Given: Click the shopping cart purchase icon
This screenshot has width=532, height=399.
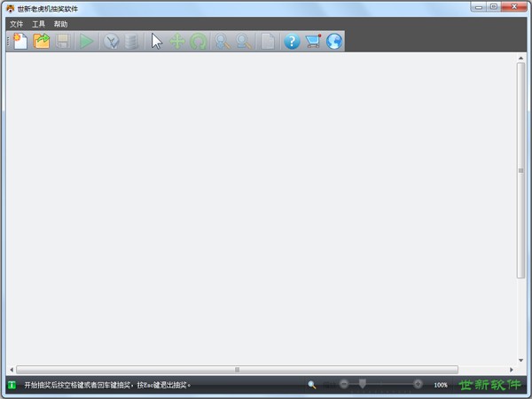Looking at the screenshot, I should pyautogui.click(x=313, y=41).
